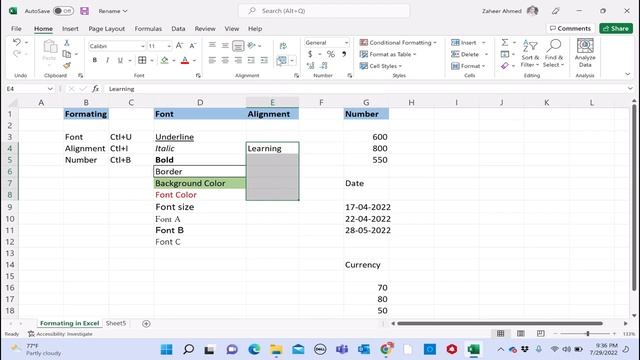
Task: Click the zoom slider handle
Action: (x=588, y=334)
